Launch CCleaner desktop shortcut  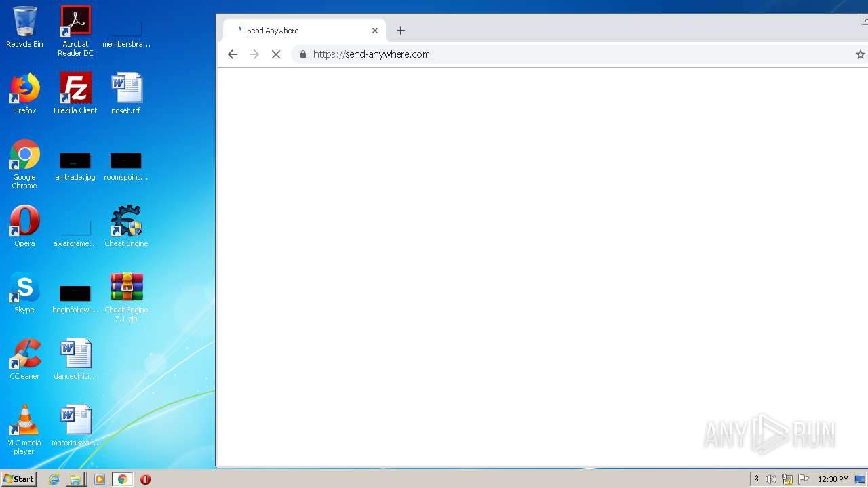24,359
